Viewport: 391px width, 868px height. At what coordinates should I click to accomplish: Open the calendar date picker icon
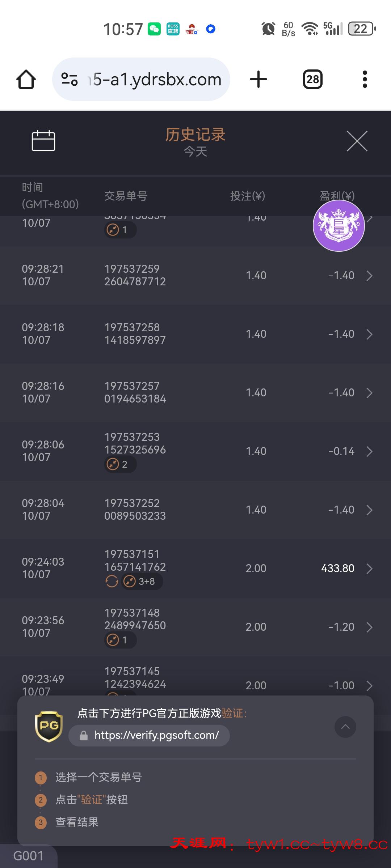[43, 141]
